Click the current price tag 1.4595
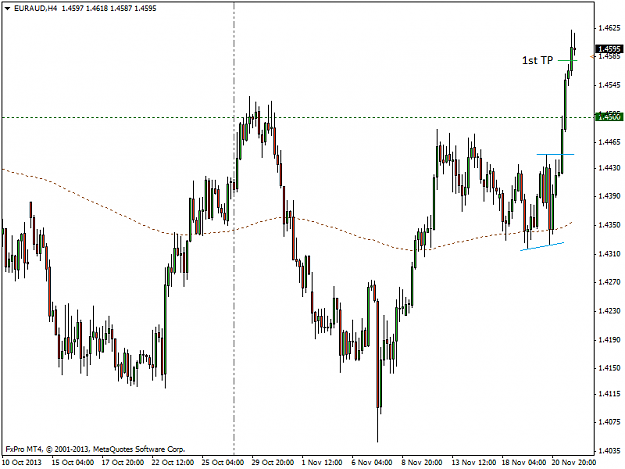Image resolution: width=625 pixels, height=469 pixels. (609, 49)
